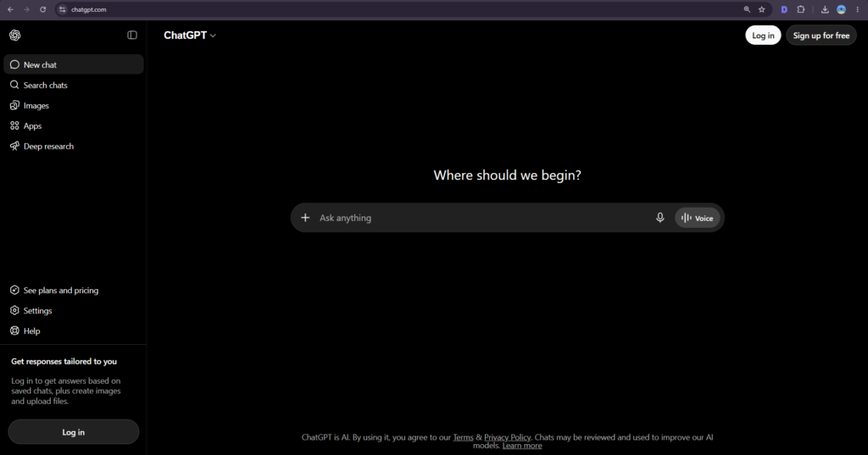868x455 pixels.
Task: Open the Privacy Policy link
Action: tap(507, 437)
